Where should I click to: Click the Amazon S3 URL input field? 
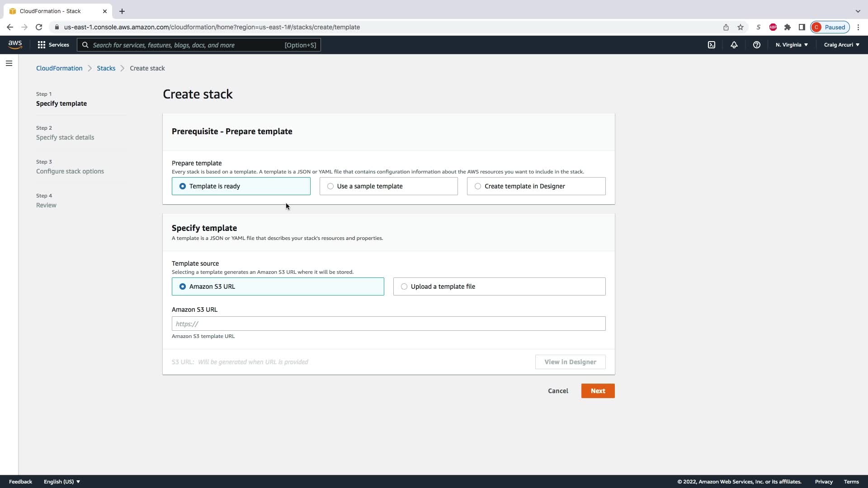point(388,324)
